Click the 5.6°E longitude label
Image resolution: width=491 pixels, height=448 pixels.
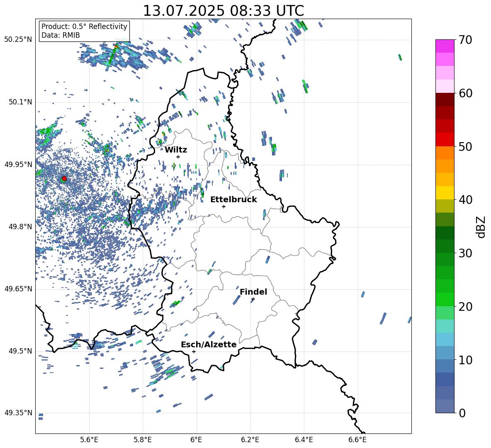[x=89, y=440]
